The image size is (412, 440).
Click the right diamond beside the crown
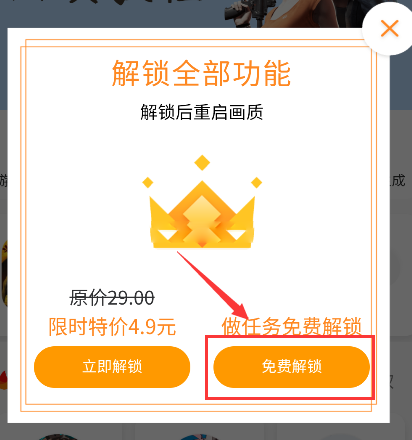click(256, 183)
